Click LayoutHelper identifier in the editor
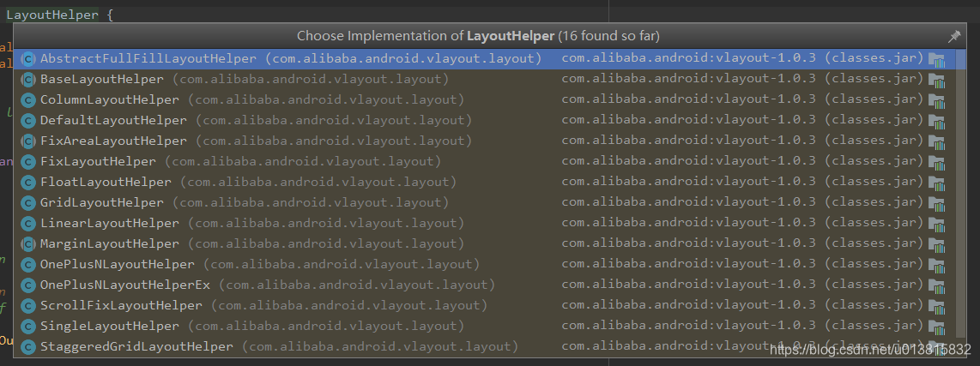 click(x=52, y=15)
